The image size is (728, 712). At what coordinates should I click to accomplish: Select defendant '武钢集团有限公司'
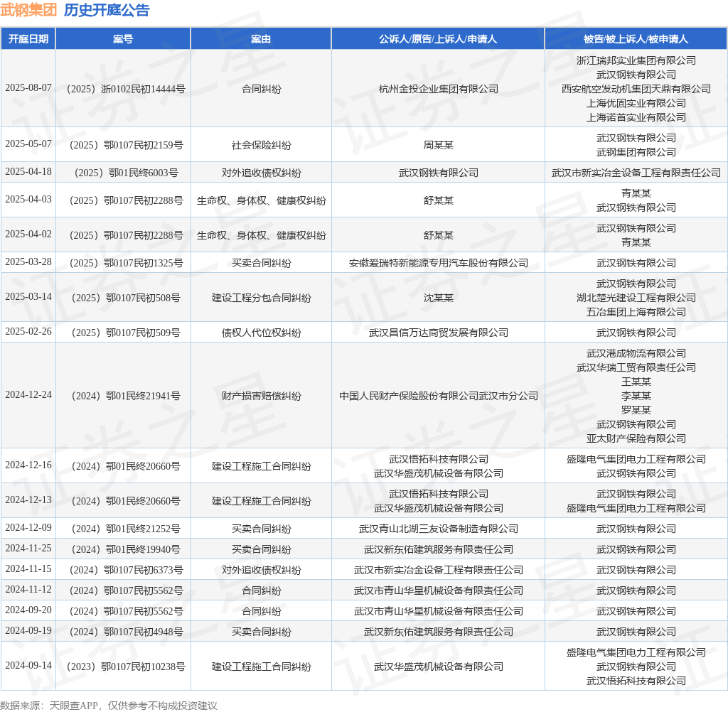tap(636, 152)
